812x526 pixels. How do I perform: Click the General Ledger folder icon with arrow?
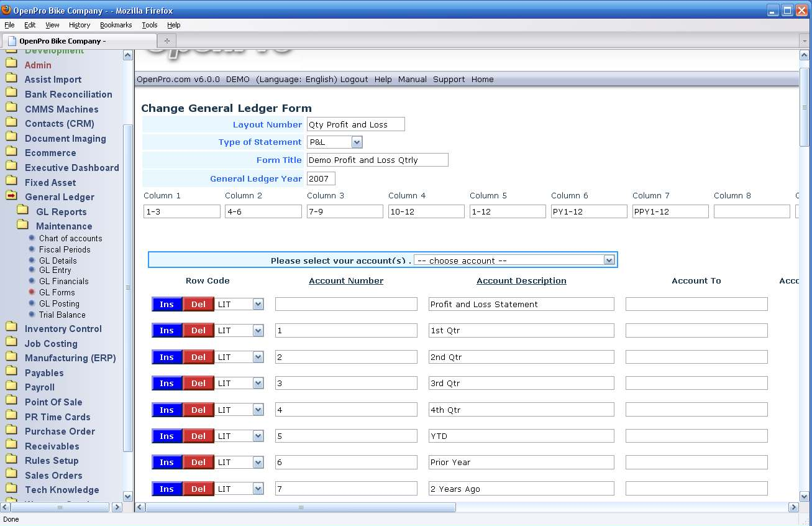[x=11, y=196]
